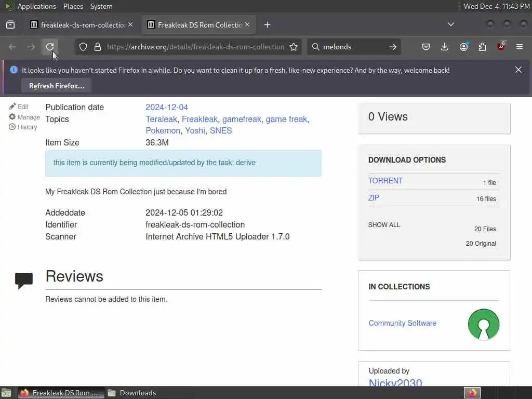This screenshot has height=399, width=532.
Task: Click the 20 Original files count
Action: 481,244
